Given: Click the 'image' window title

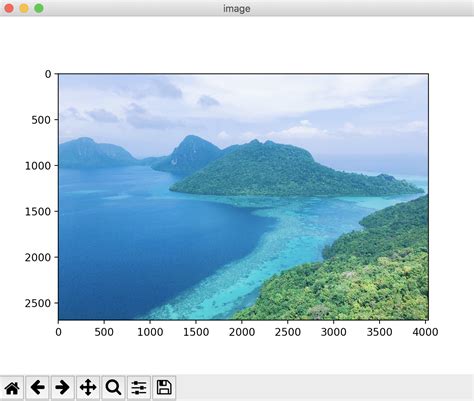Looking at the screenshot, I should pos(237,9).
